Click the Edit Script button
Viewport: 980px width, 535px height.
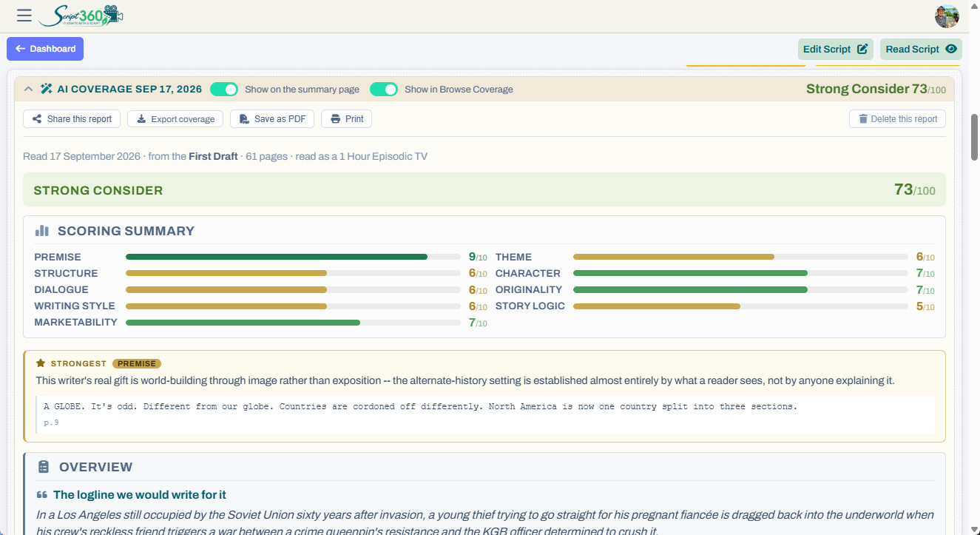[x=836, y=50]
